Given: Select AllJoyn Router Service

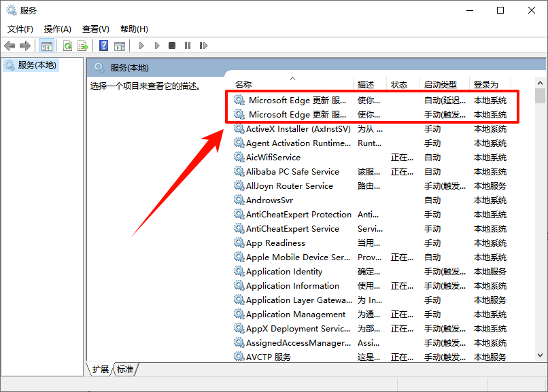Looking at the screenshot, I should tap(372, 186).
